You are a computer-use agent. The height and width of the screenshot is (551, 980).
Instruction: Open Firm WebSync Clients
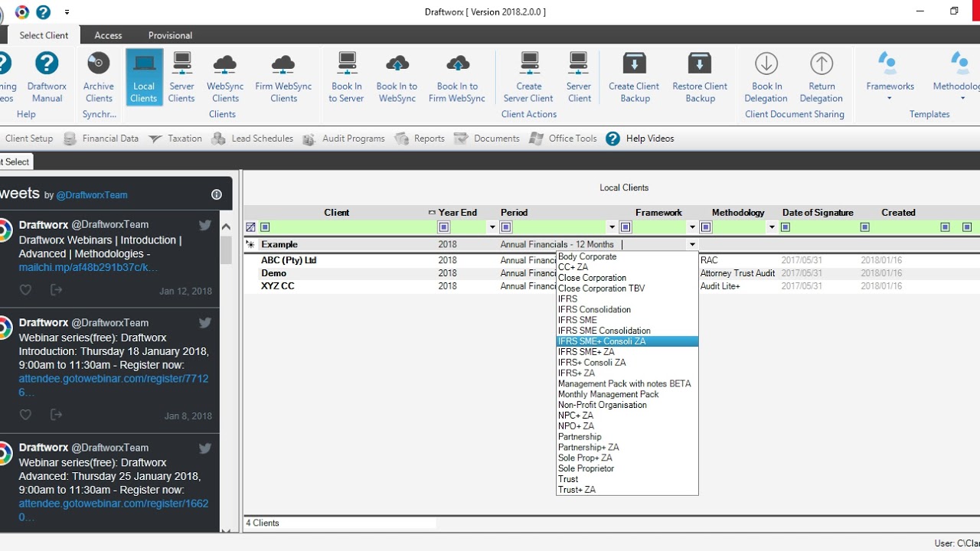[283, 77]
